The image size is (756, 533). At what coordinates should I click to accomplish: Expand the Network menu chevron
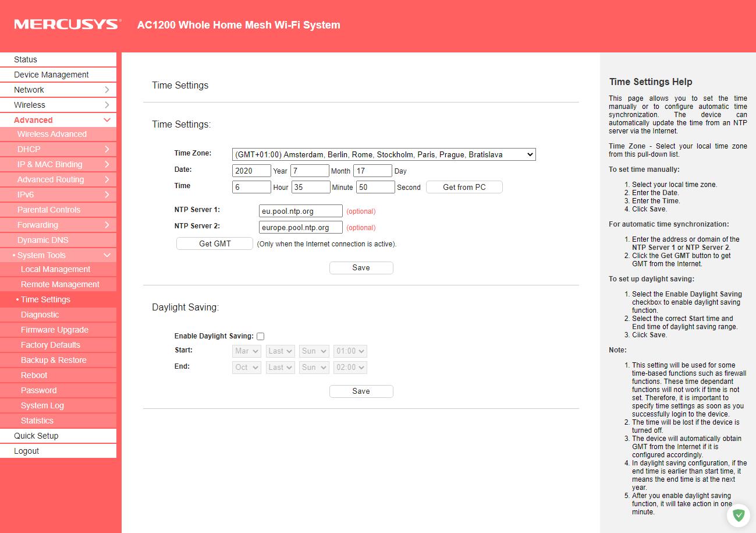pos(107,90)
